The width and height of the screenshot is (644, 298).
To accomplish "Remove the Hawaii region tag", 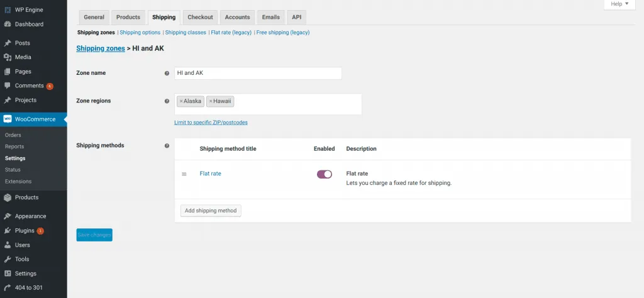I will coord(211,101).
